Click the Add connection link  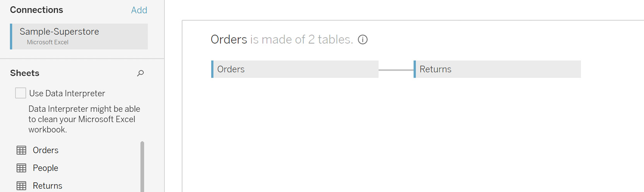click(139, 10)
